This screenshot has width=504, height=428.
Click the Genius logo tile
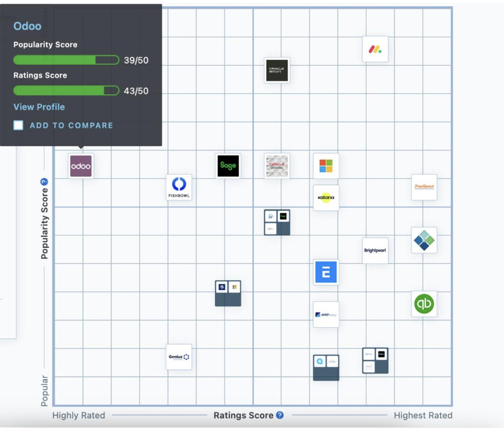pos(179,357)
